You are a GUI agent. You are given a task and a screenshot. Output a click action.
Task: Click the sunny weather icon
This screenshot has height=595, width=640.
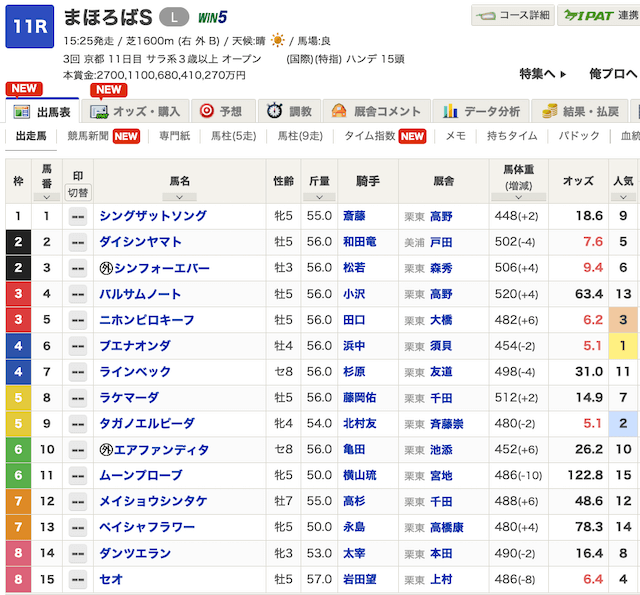pyautogui.click(x=277, y=43)
